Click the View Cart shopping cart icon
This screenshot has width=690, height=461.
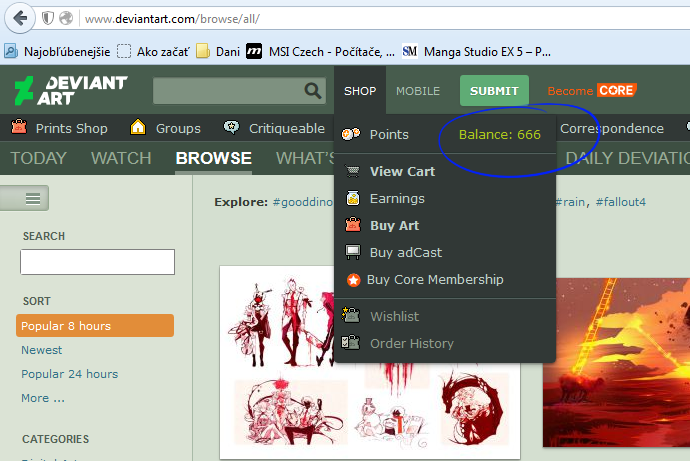tap(352, 171)
